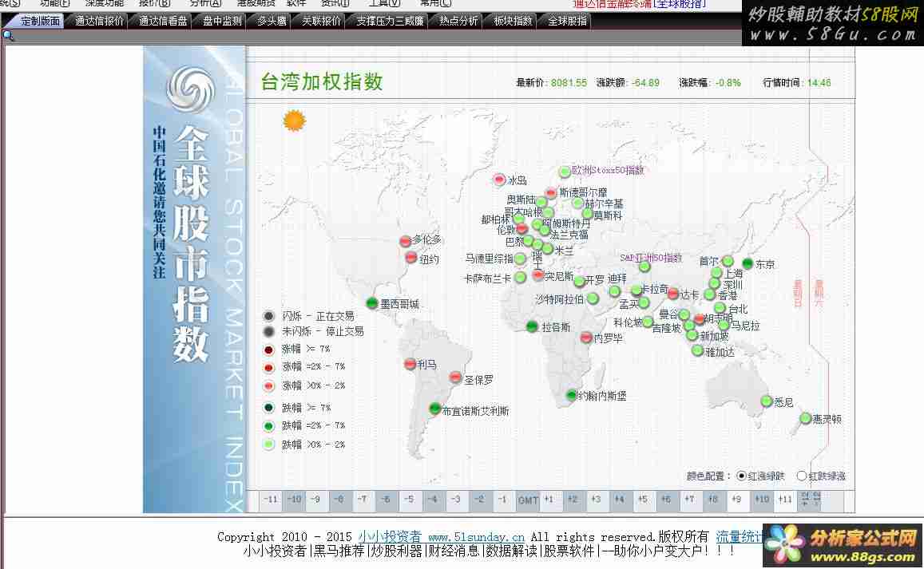Click the 墨西哥城 green market marker

point(372,303)
